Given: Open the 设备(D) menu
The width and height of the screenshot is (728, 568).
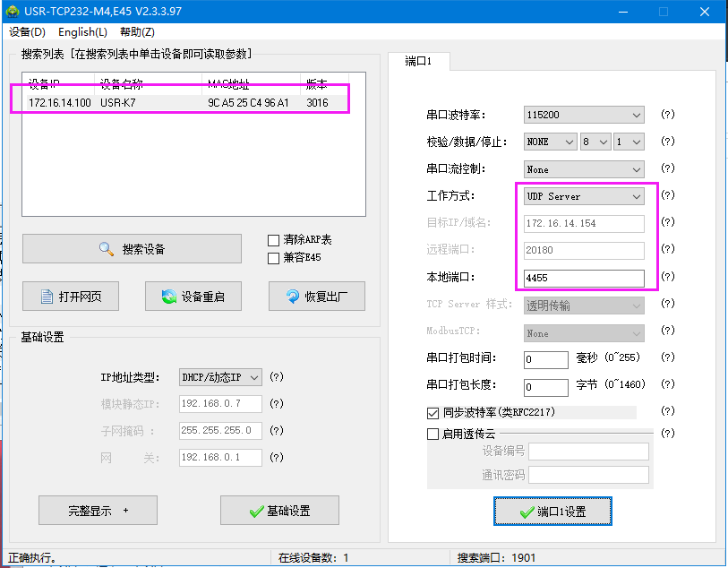Looking at the screenshot, I should [x=27, y=32].
